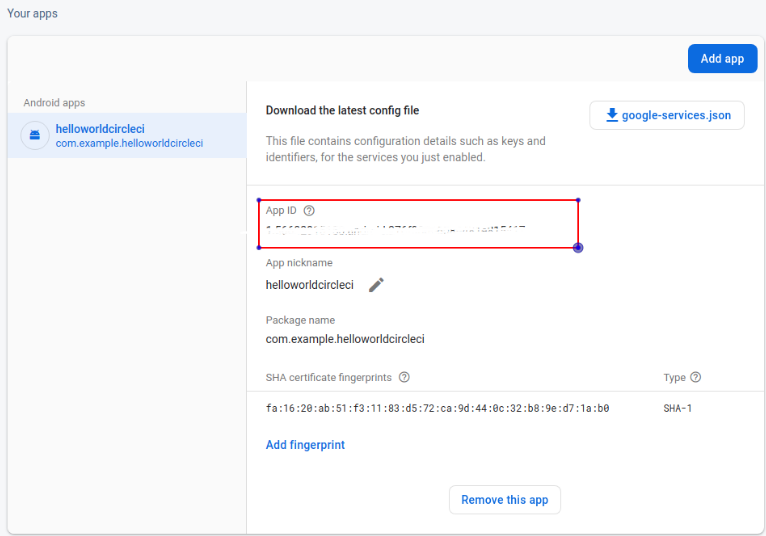
Task: Click pencil icon to edit app nickname
Action: 376,285
